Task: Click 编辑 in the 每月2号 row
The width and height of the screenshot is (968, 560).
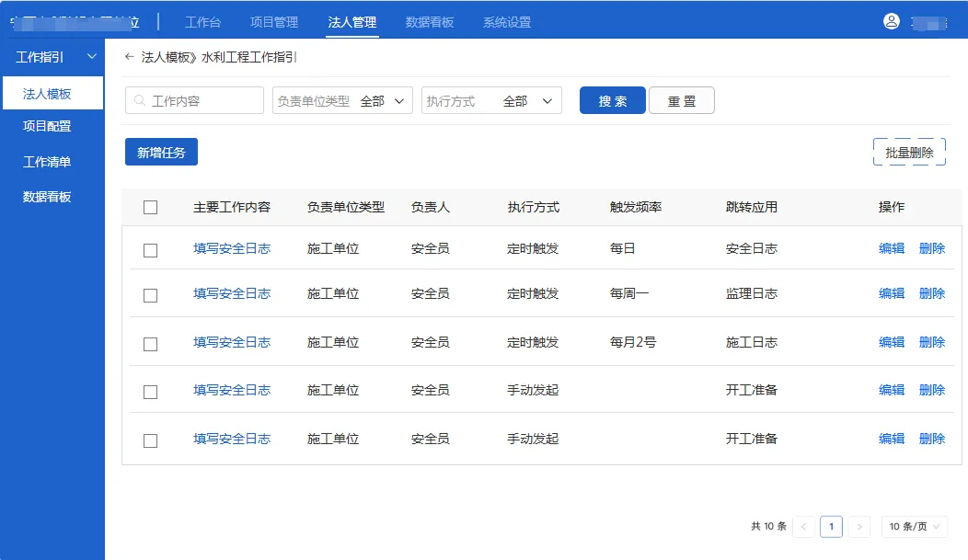Action: (892, 342)
